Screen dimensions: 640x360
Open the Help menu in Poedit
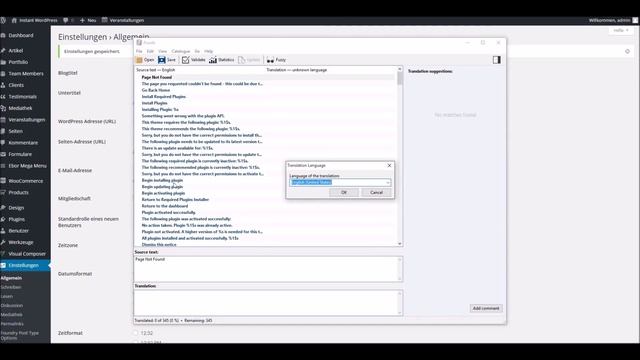point(209,51)
